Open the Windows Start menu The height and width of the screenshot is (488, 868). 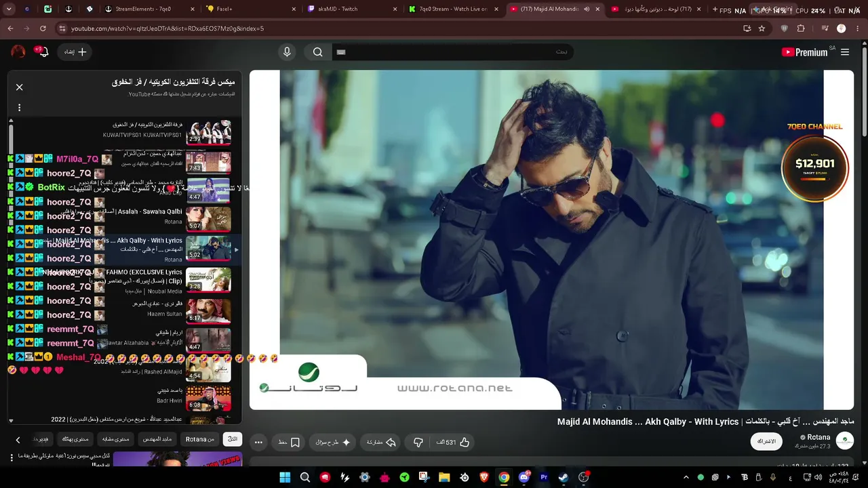(285, 477)
